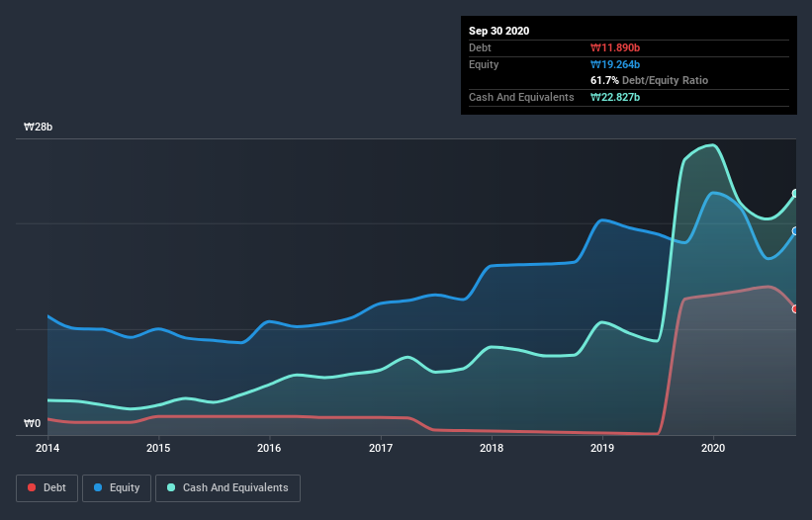Click the ₩11.890b debt value

pos(615,48)
